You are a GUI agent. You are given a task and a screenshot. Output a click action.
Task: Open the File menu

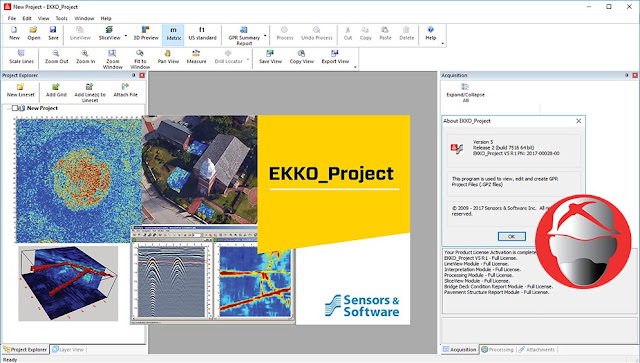(12, 18)
